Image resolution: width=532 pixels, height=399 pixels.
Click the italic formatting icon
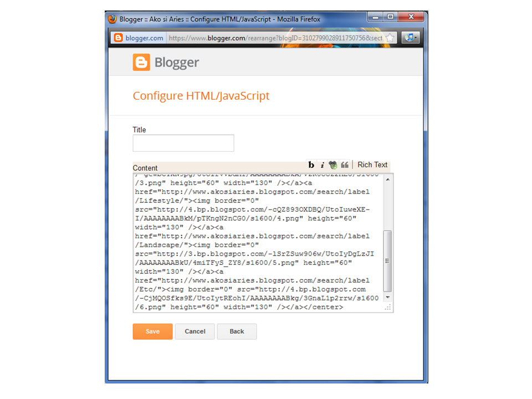(x=323, y=165)
